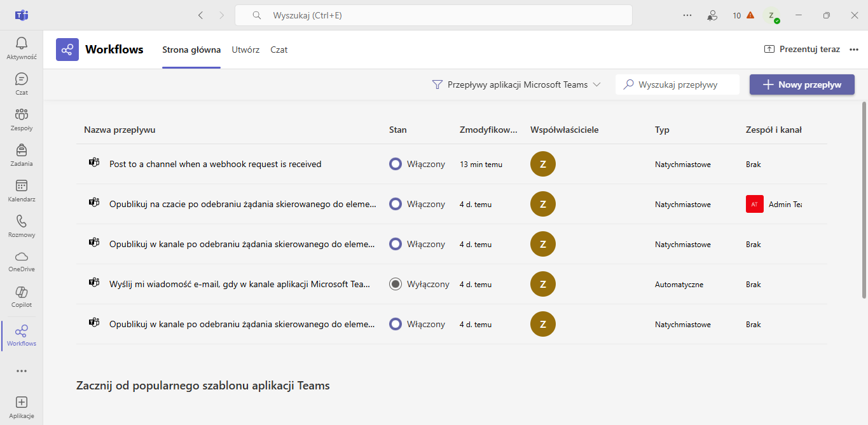868x425 pixels.
Task: Expand Przepływy aplikacji Microsoft Teams filter dropdown
Action: click(516, 84)
